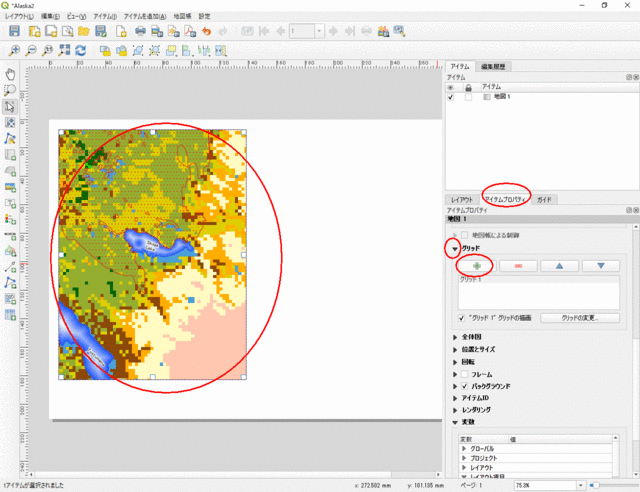
Task: Expand the 位置とサイズ section
Action: coord(455,350)
